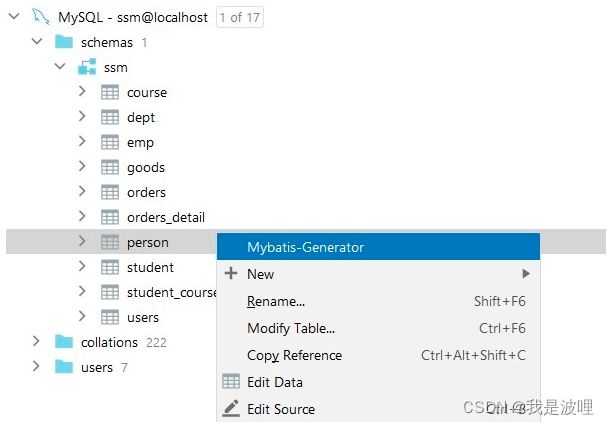Click the grid icon beside Edit Data

231,381
